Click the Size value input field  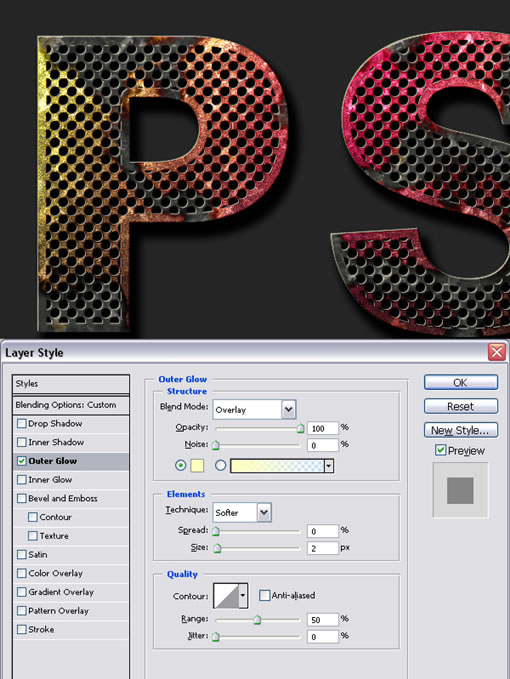point(323,548)
